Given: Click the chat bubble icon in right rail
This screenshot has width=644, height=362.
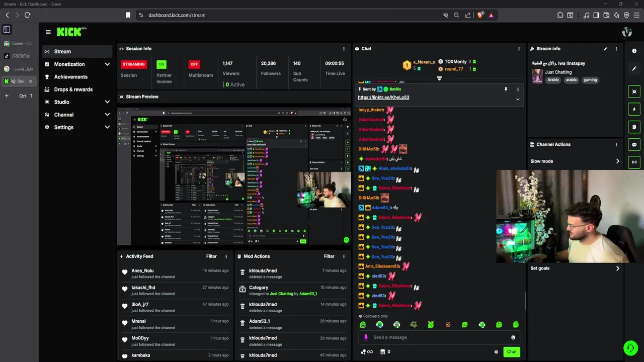Looking at the screenshot, I should [x=634, y=144].
